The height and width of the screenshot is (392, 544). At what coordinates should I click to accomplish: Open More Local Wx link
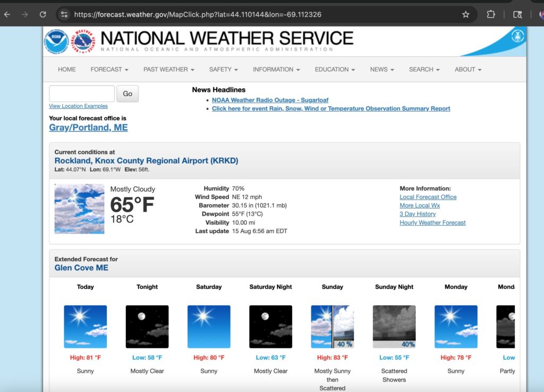pos(420,206)
